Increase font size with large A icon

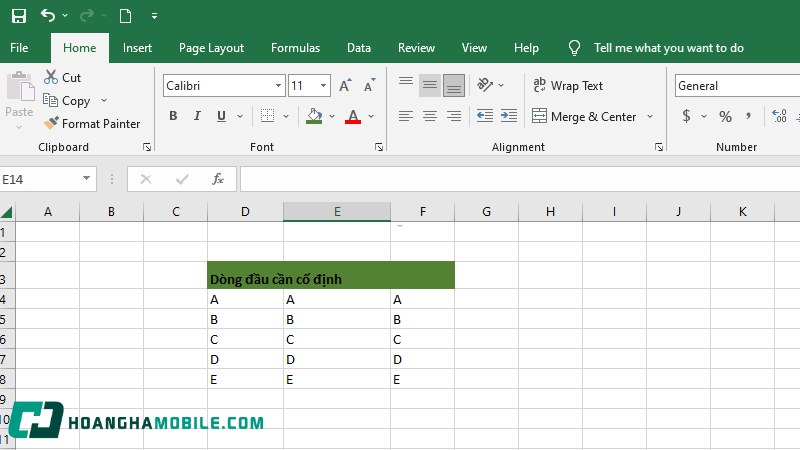coord(345,86)
